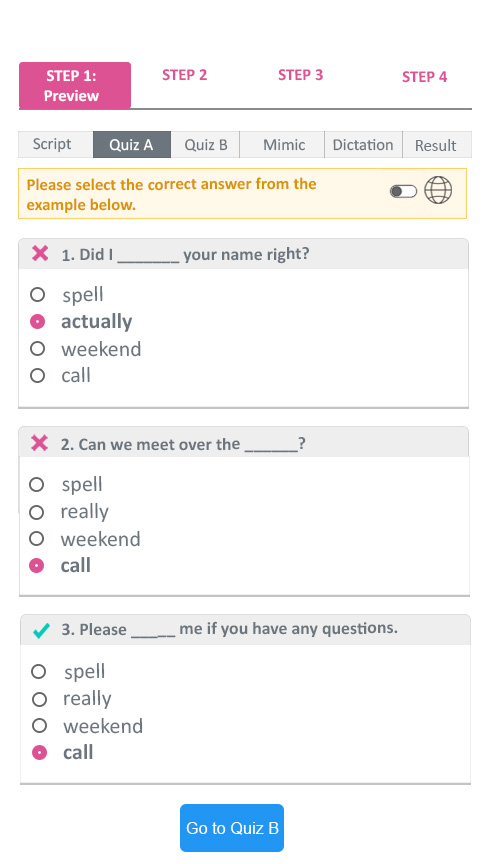Click the red X mark on question 1
Image resolution: width=490 pixels, height=864 pixels.
[40, 253]
